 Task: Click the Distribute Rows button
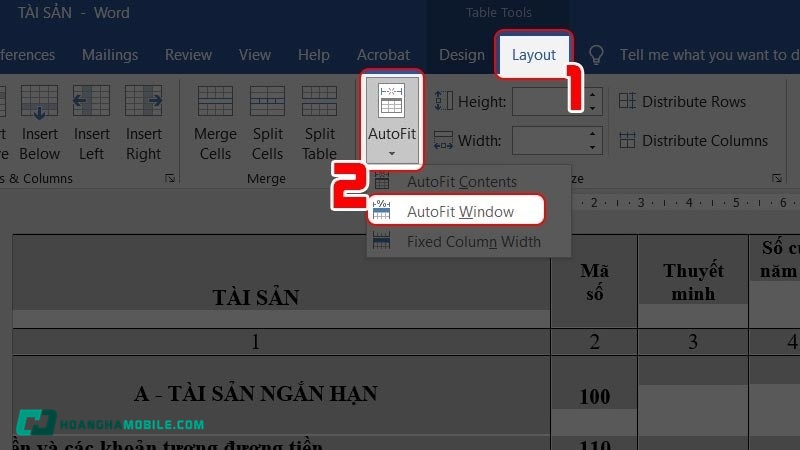(x=682, y=102)
